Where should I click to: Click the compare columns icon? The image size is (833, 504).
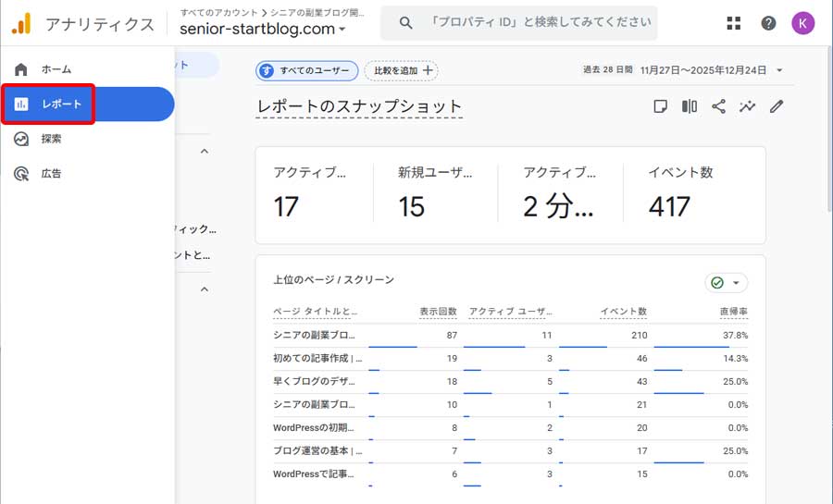pyautogui.click(x=689, y=106)
